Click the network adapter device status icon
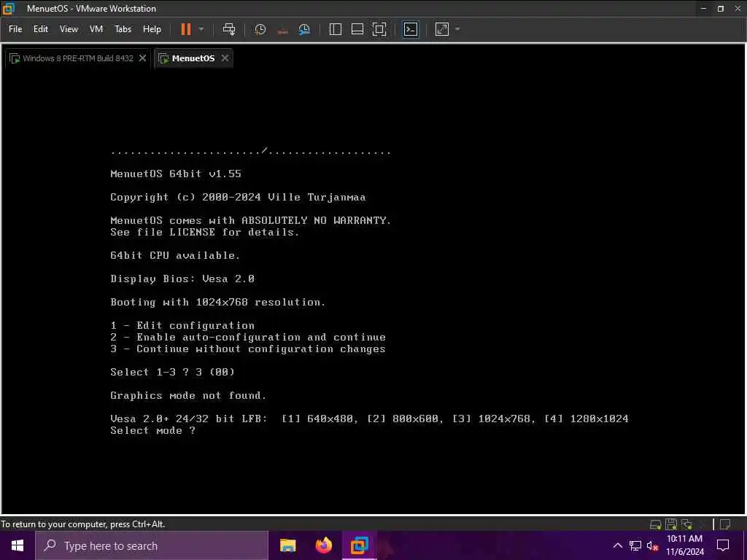Viewport: 747px width, 560px height. 686,524
